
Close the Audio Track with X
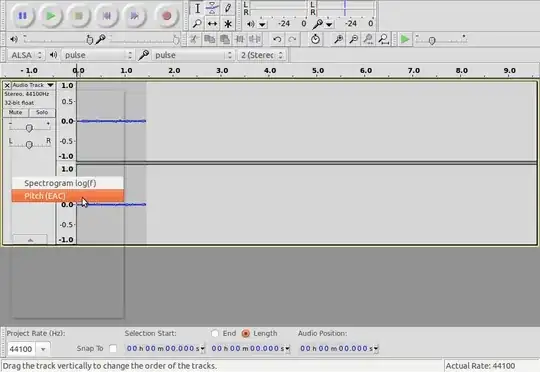[7, 85]
